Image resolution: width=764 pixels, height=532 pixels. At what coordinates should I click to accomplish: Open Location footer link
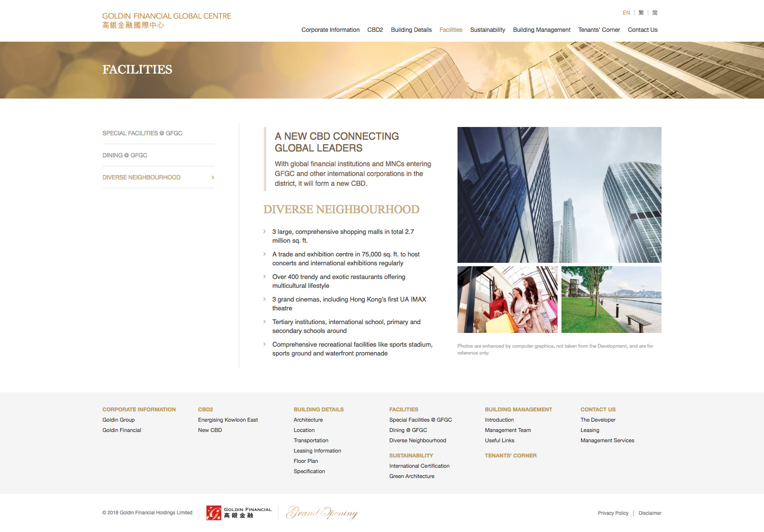click(x=304, y=431)
